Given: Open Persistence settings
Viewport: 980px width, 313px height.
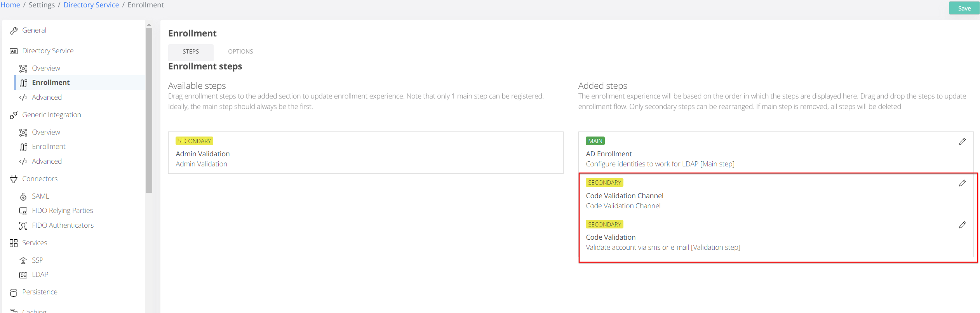Looking at the screenshot, I should click(x=40, y=292).
